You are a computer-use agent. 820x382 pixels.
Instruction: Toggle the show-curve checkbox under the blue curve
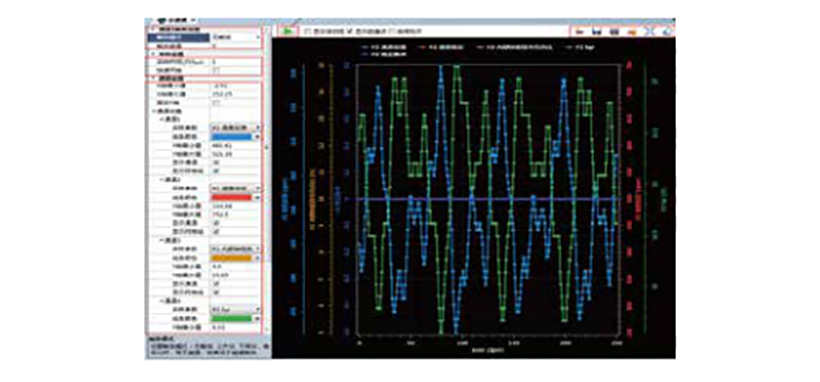[x=216, y=162]
